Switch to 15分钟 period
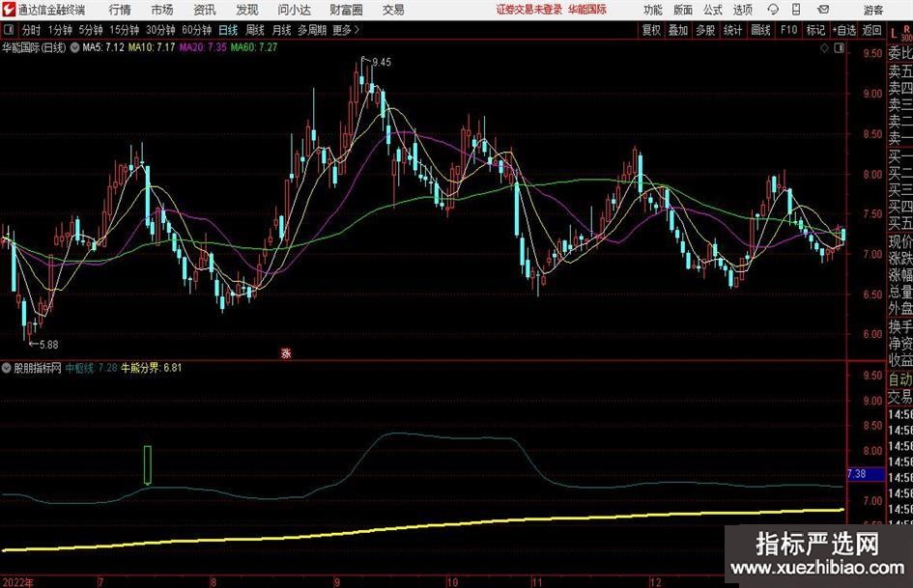Screen dimensions: 913x588 [124, 30]
